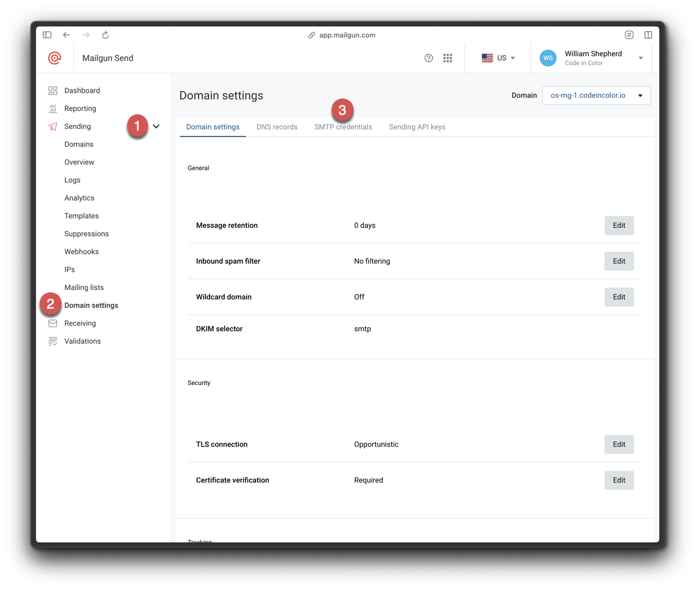The image size is (700, 592).
Task: Click the smtp DKIM selector value
Action: click(363, 329)
